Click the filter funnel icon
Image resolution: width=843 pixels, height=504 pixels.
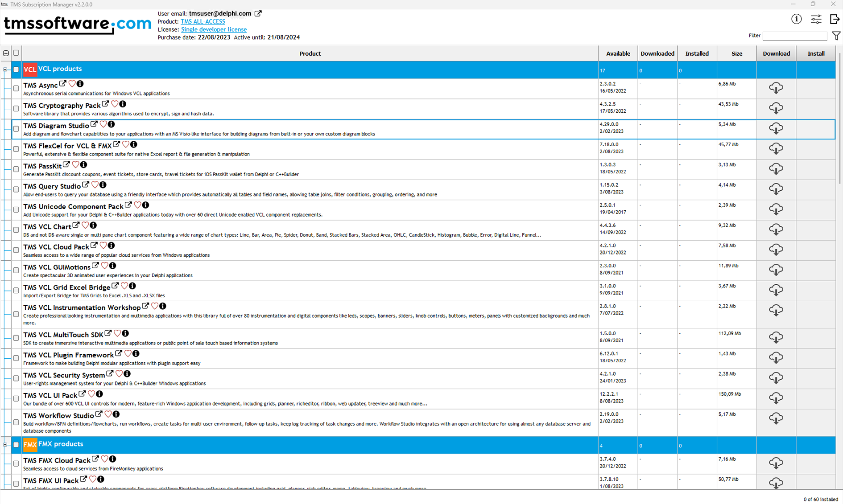[836, 36]
